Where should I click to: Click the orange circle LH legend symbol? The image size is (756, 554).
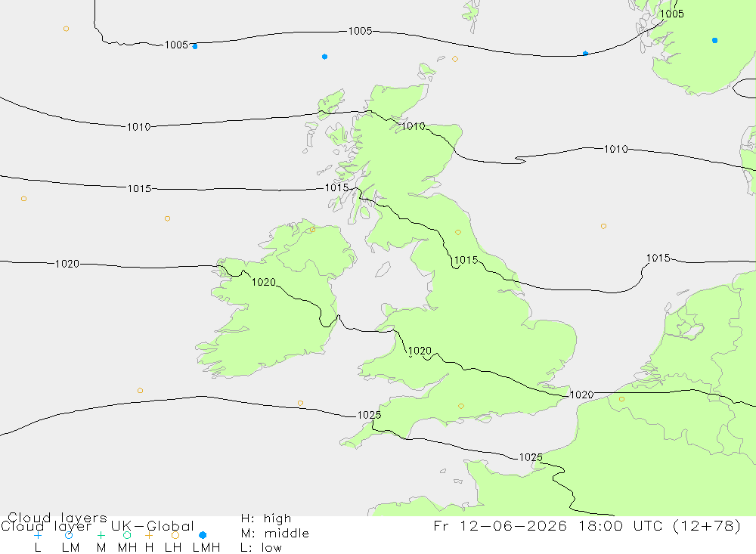(x=175, y=535)
